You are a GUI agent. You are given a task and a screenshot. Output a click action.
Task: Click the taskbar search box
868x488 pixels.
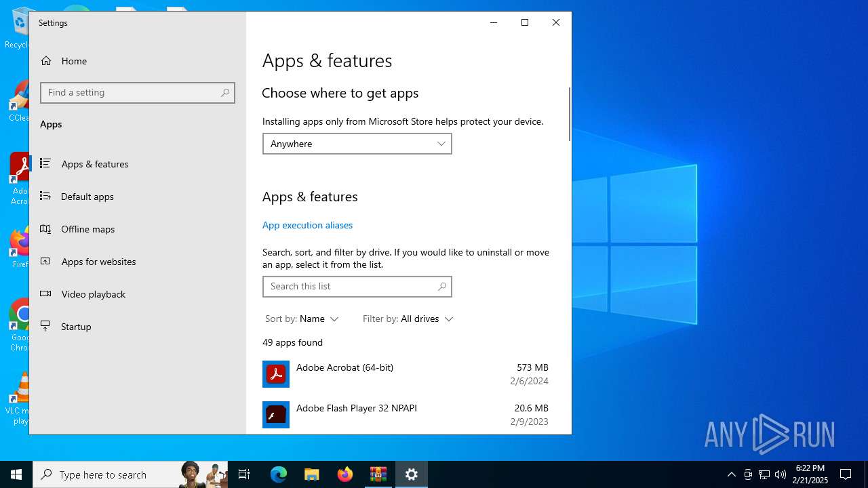tap(130, 474)
